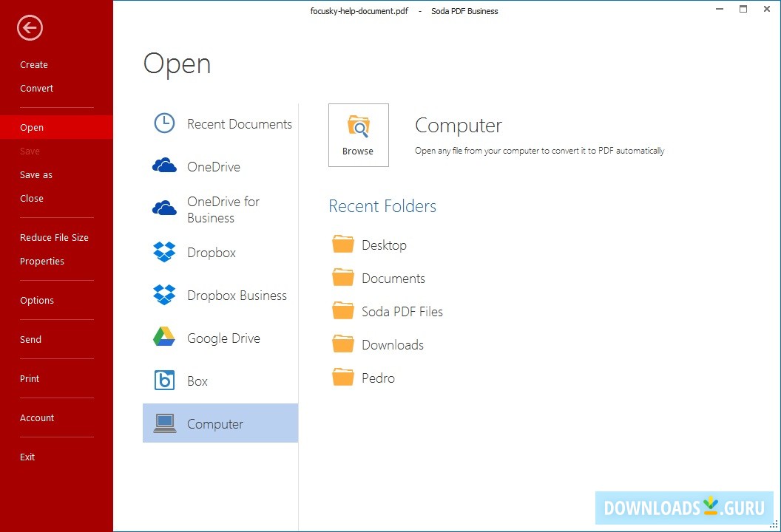Click the Computer laptop icon
Screen dimensions: 781x532
165,423
